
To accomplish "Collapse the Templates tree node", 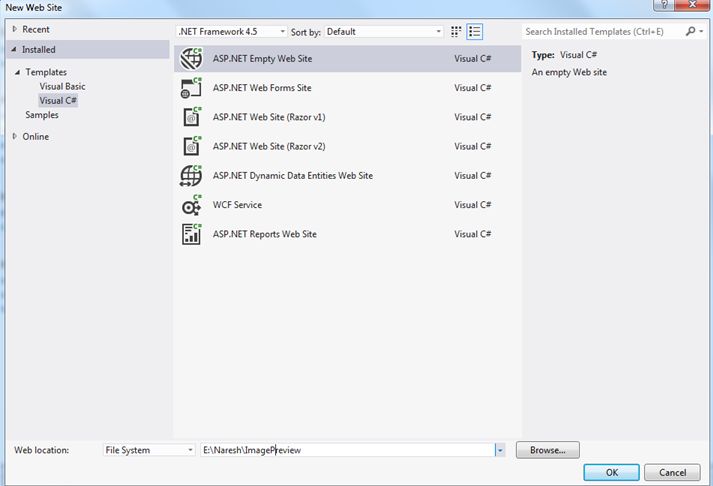I will point(17,72).
